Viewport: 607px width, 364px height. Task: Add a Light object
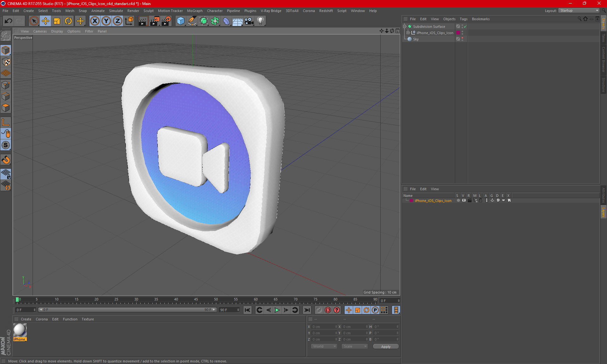tap(261, 21)
